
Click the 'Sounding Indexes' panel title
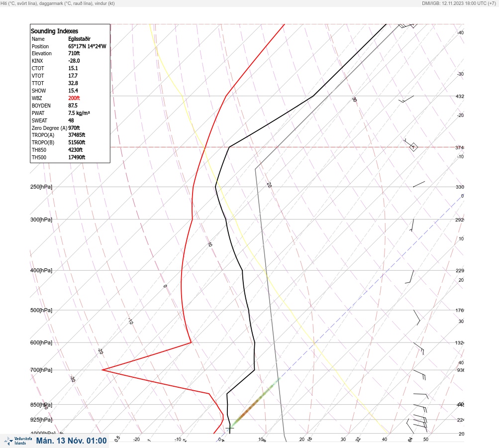pos(54,31)
